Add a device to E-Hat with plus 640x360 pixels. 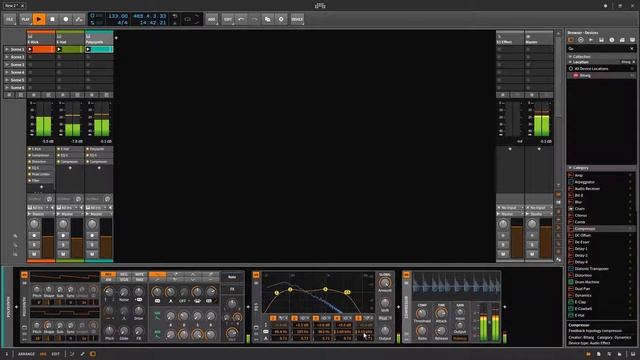[70, 168]
